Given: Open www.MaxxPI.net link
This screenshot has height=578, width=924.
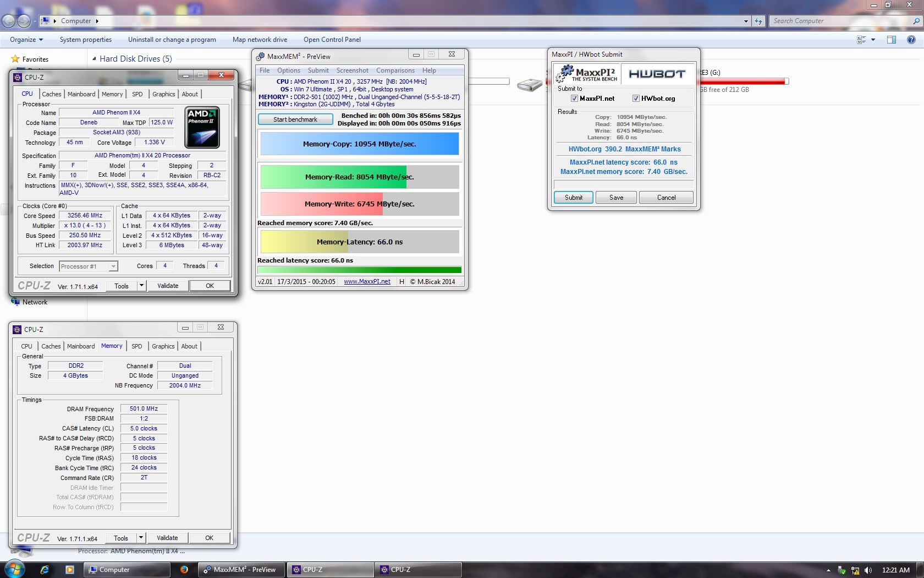Looking at the screenshot, I should pos(367,281).
